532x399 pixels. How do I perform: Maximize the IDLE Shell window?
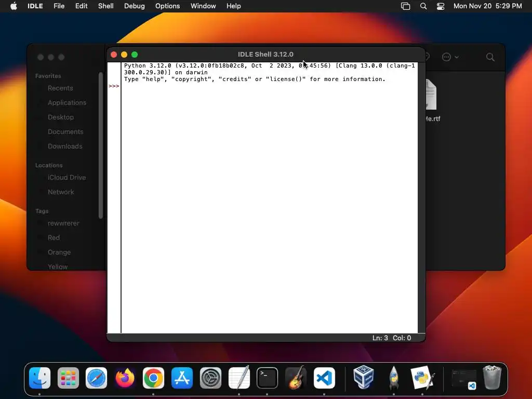tap(135, 55)
